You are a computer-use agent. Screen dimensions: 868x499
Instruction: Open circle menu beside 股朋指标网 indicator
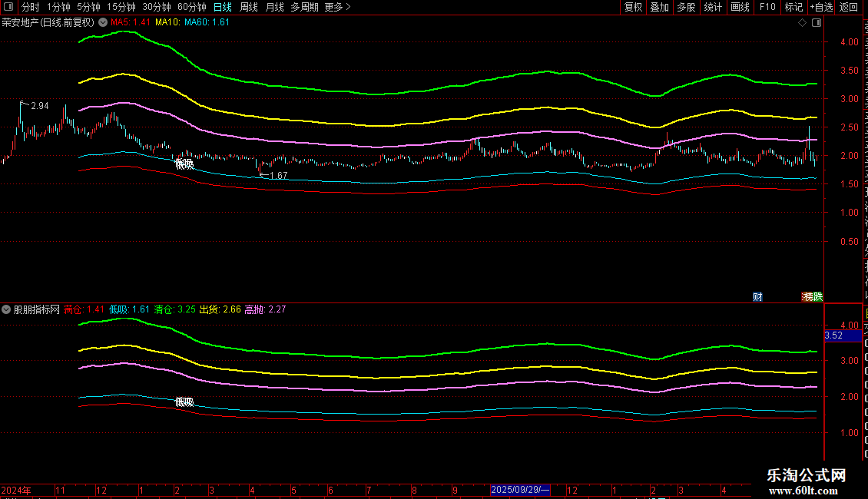[x=6, y=310]
